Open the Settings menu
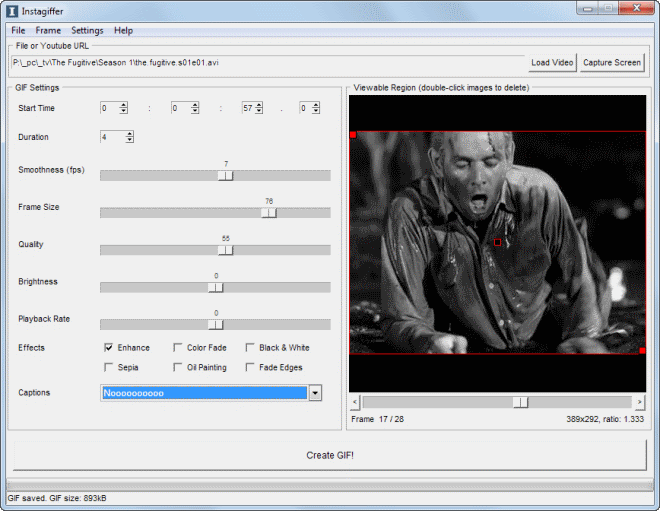The height and width of the screenshot is (511, 660). pos(87,30)
